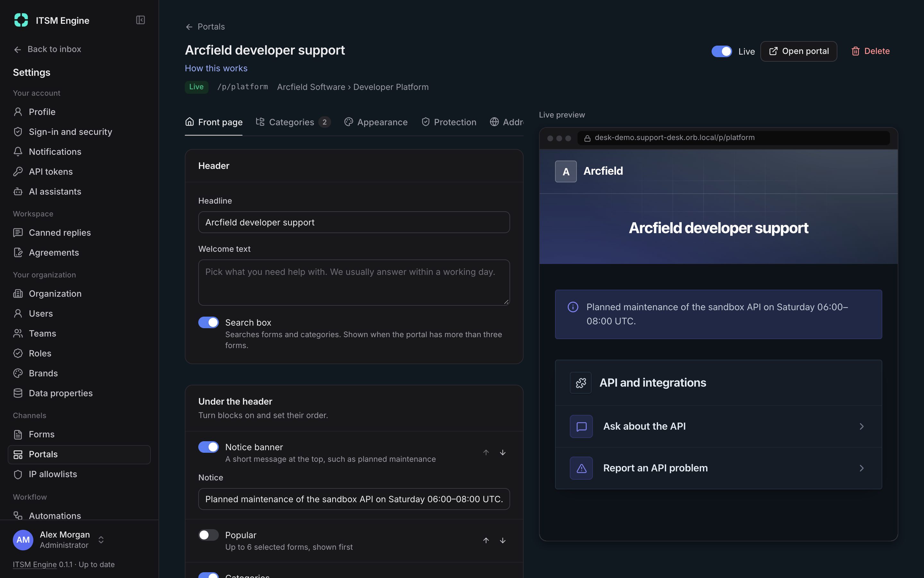This screenshot has width=924, height=578.
Task: Click the Welcome text area
Action: click(x=354, y=283)
